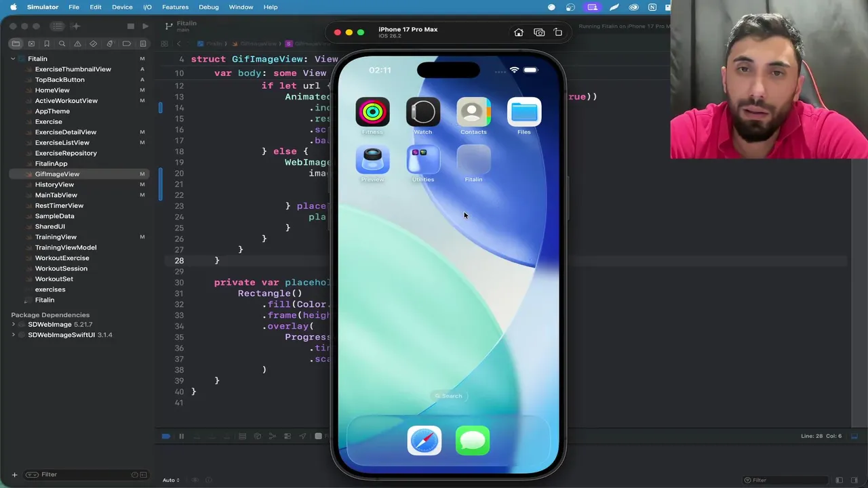Open the Bookmark navigator
Screen dimensions: 868x488
coord(47,43)
